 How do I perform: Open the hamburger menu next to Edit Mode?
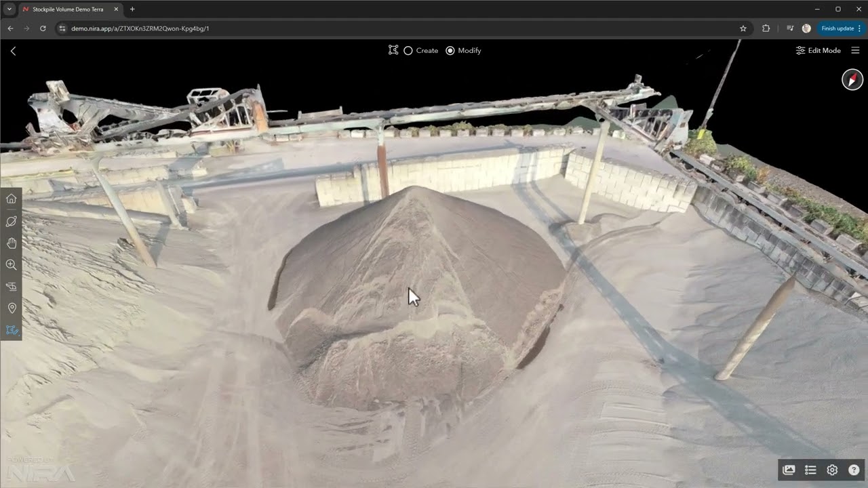point(855,50)
